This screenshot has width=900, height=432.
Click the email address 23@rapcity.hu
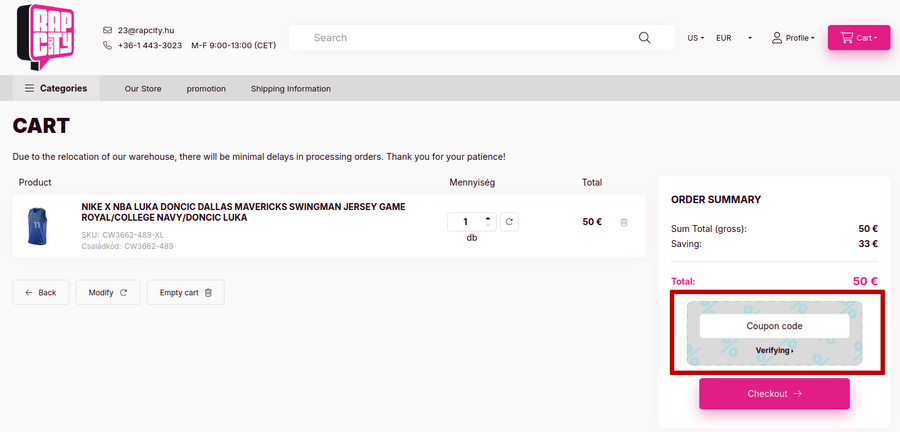pyautogui.click(x=145, y=30)
